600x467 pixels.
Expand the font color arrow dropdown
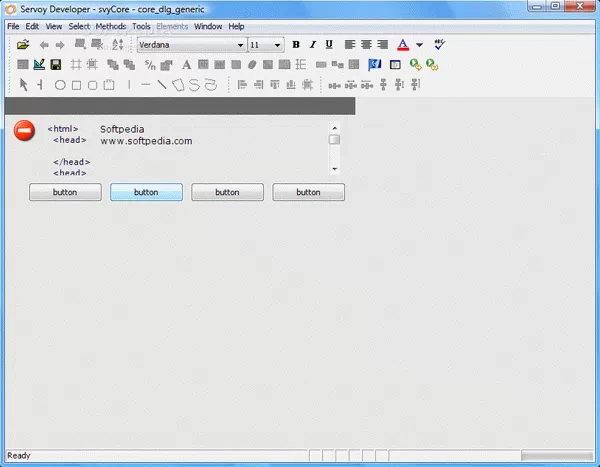419,45
